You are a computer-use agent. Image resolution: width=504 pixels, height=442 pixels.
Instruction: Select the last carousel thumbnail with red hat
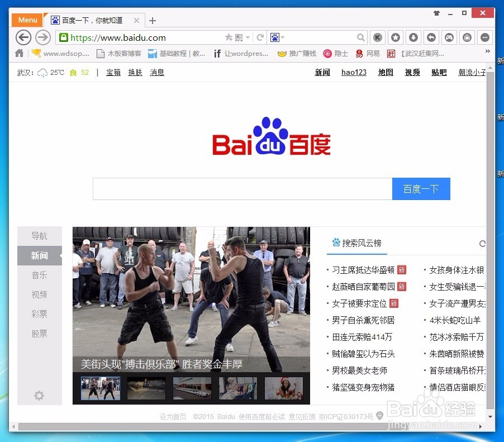click(284, 388)
